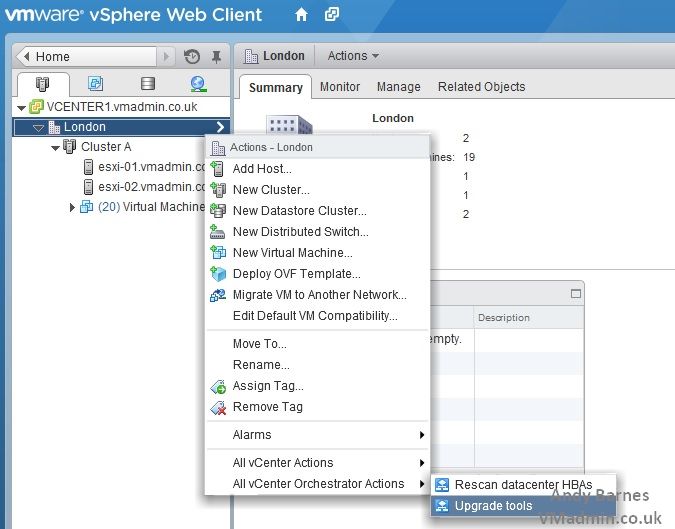Collapse the VCENTER1.vmadmin.co.uk tree node
Image resolution: width=675 pixels, height=529 pixels.
[x=22, y=107]
